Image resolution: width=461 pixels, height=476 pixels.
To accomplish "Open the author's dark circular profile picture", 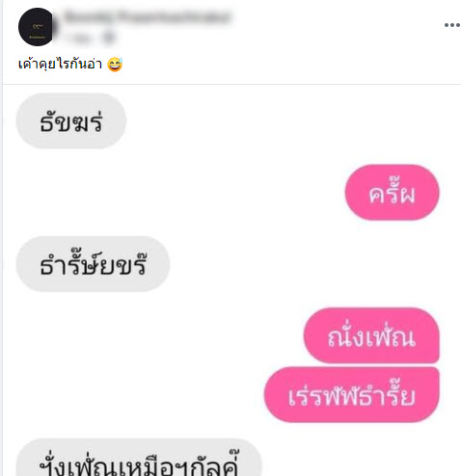I will [37, 27].
